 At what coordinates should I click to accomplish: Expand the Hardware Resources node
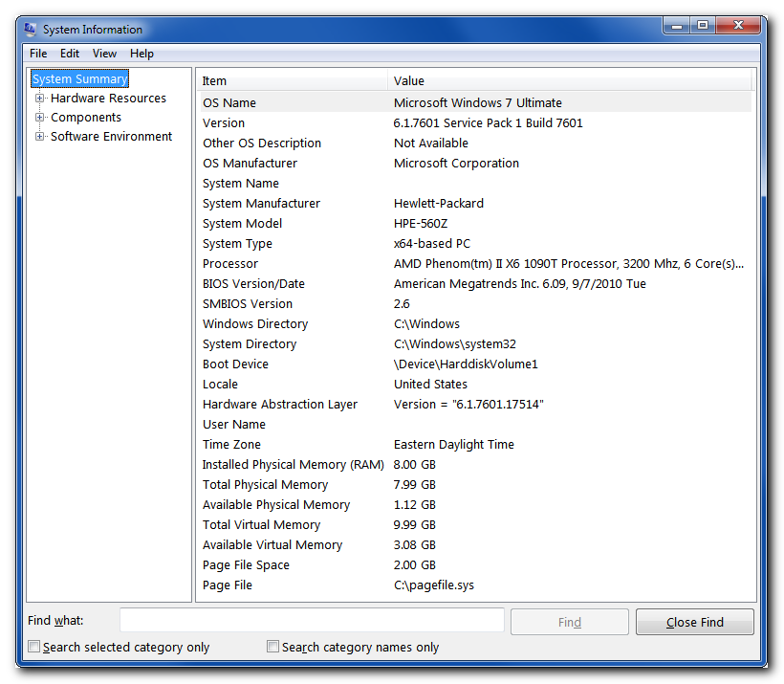tap(39, 99)
